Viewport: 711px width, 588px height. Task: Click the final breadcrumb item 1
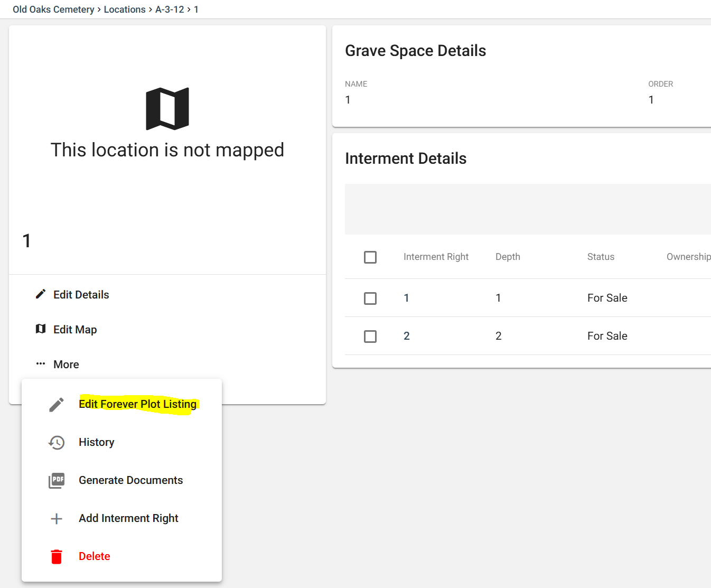pyautogui.click(x=196, y=10)
